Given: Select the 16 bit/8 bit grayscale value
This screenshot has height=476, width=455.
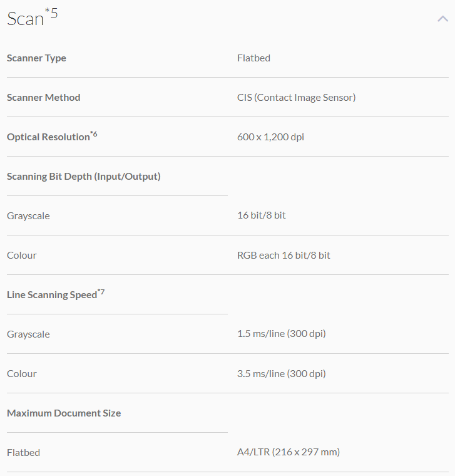Looking at the screenshot, I should pyautogui.click(x=261, y=216).
